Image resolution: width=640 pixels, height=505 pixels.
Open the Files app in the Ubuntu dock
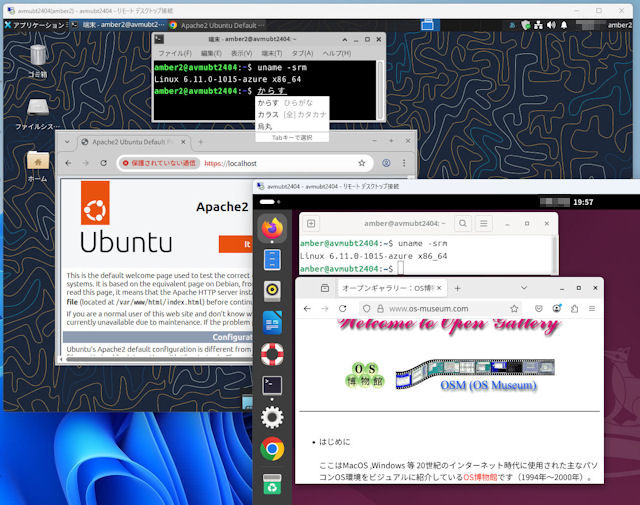point(272,260)
